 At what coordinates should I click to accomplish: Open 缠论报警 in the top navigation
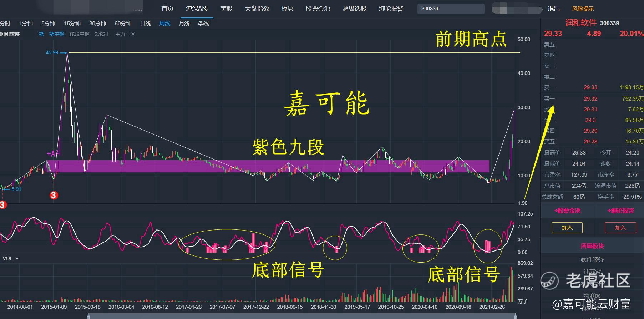point(391,9)
